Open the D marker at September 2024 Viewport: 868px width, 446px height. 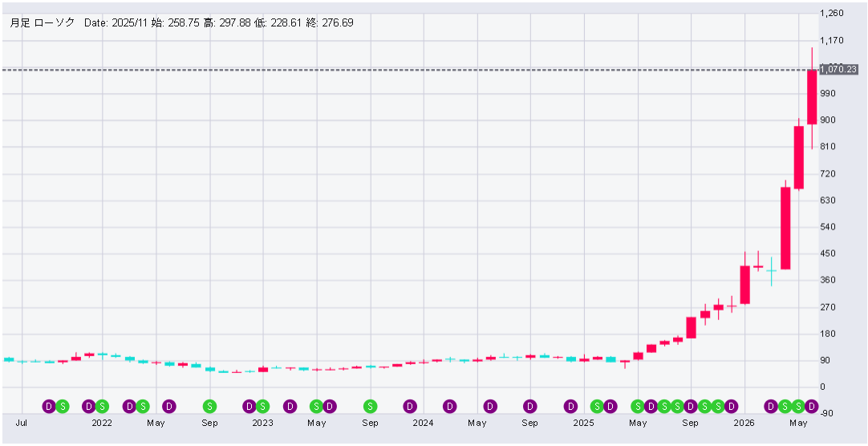click(530, 407)
